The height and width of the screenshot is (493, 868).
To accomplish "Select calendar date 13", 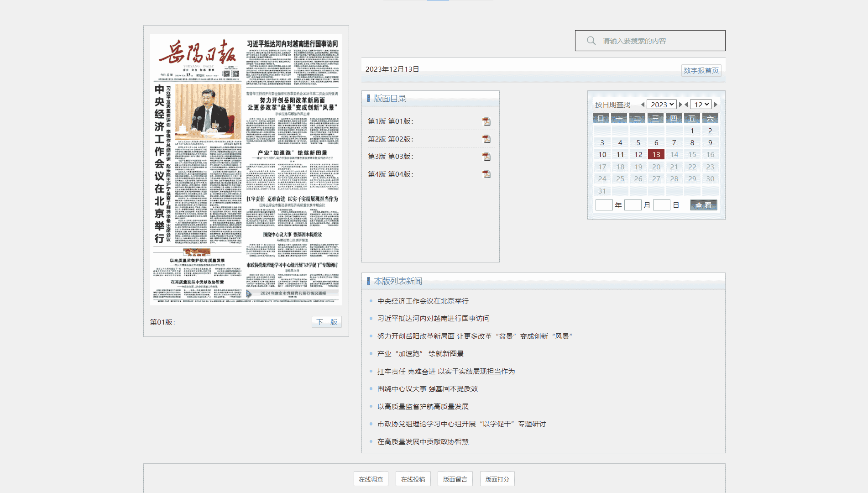I will [x=656, y=155].
